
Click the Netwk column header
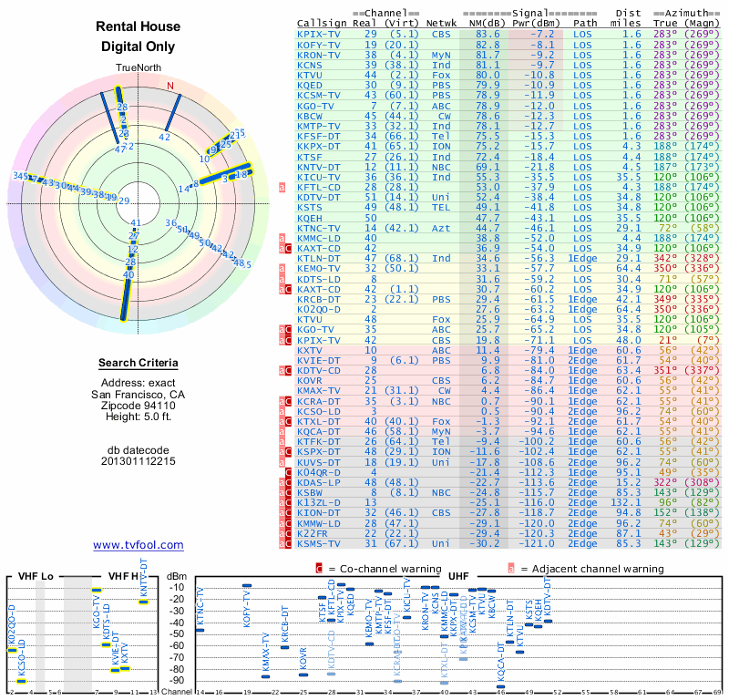click(x=441, y=24)
